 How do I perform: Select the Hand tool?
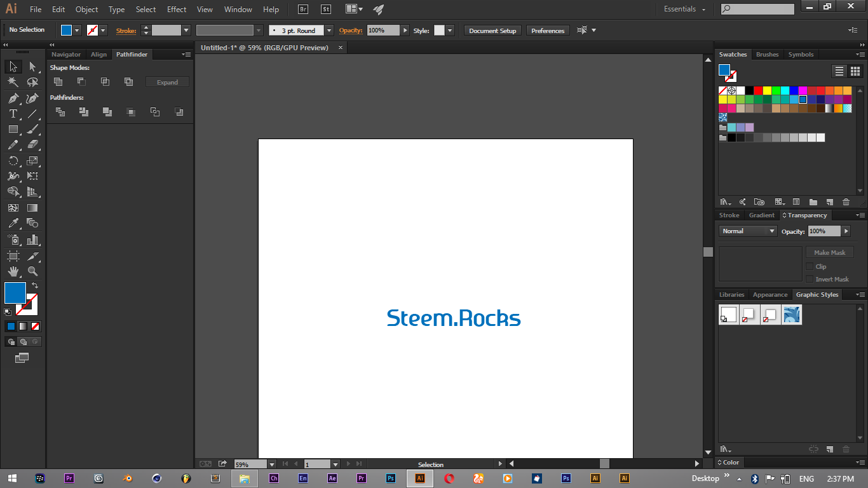[x=13, y=272]
